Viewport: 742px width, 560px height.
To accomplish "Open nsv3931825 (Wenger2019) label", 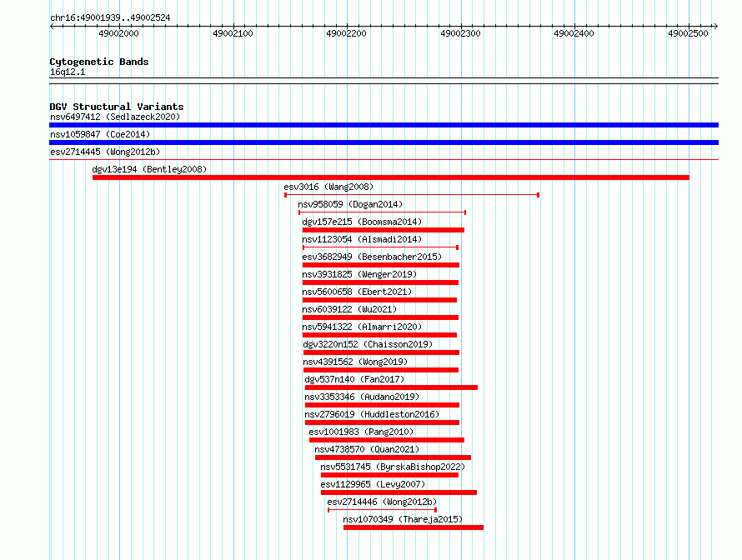I will (x=359, y=274).
